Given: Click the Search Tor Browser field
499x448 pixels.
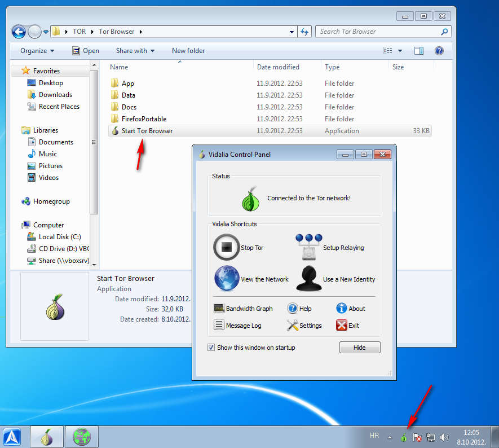Looking at the screenshot, I should click(378, 32).
